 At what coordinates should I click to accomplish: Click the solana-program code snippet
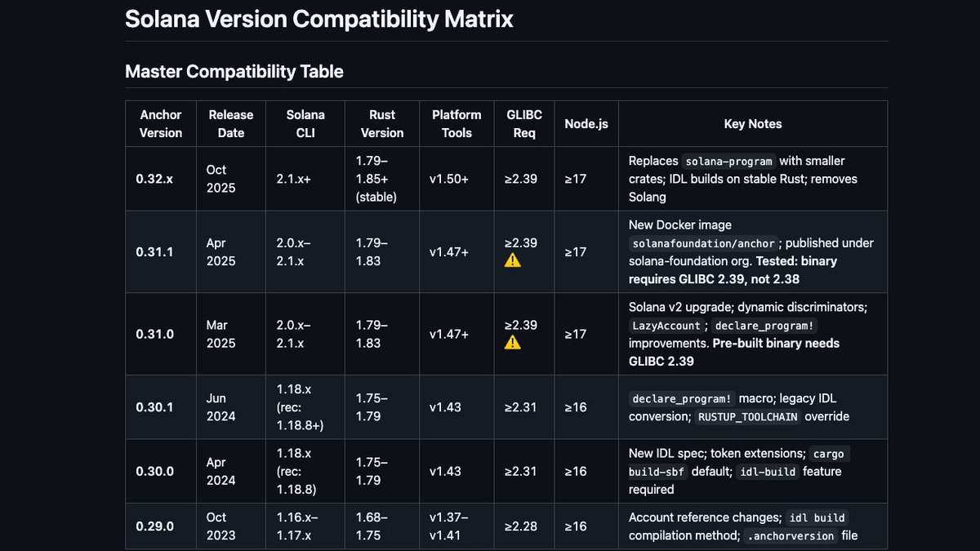(x=728, y=161)
